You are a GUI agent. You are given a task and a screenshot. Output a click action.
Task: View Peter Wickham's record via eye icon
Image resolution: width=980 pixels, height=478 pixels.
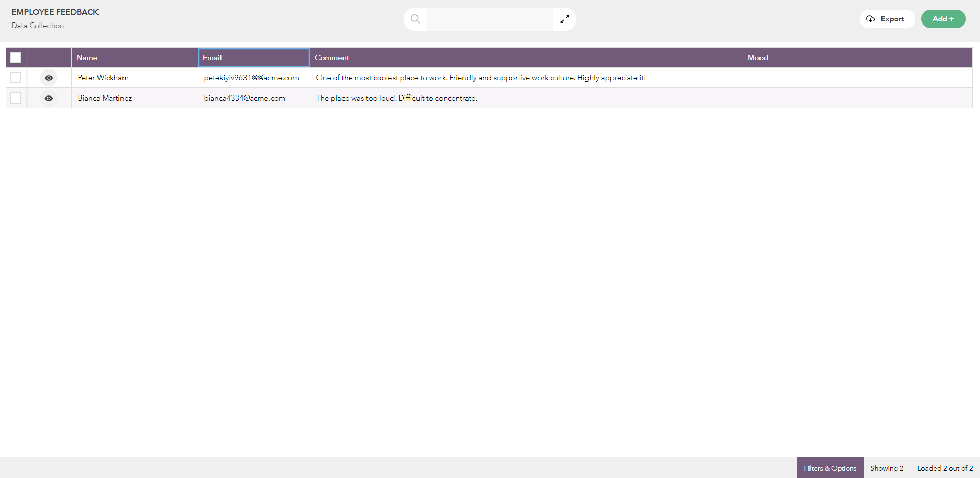[48, 78]
